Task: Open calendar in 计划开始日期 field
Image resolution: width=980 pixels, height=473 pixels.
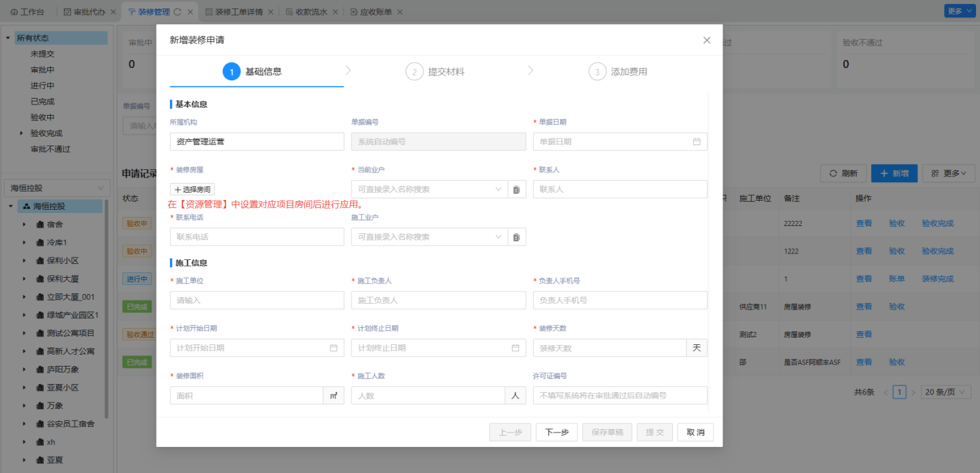Action: tap(333, 348)
